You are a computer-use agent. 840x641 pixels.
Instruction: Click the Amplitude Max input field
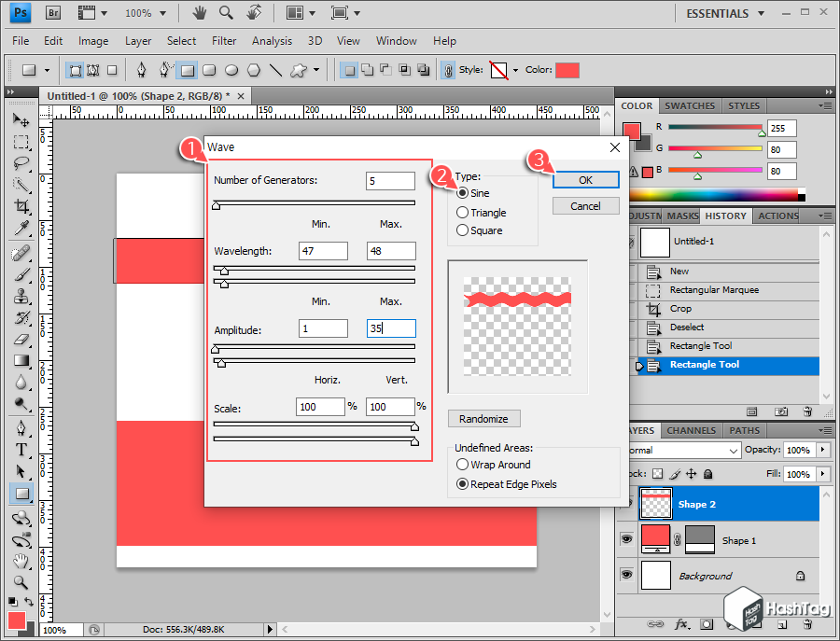tap(391, 328)
